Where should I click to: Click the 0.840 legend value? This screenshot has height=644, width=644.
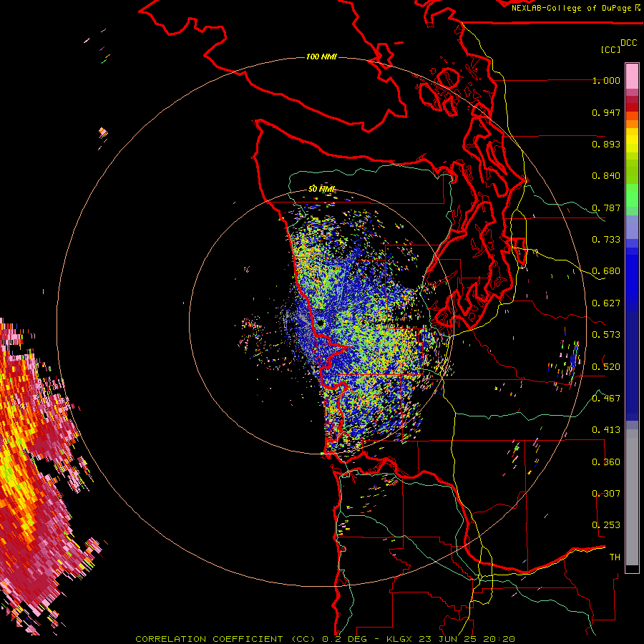pos(606,176)
